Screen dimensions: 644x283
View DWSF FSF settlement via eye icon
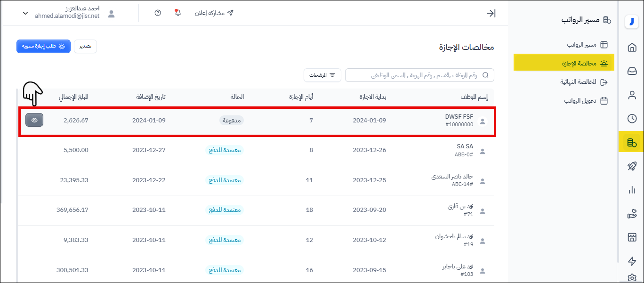tap(34, 121)
